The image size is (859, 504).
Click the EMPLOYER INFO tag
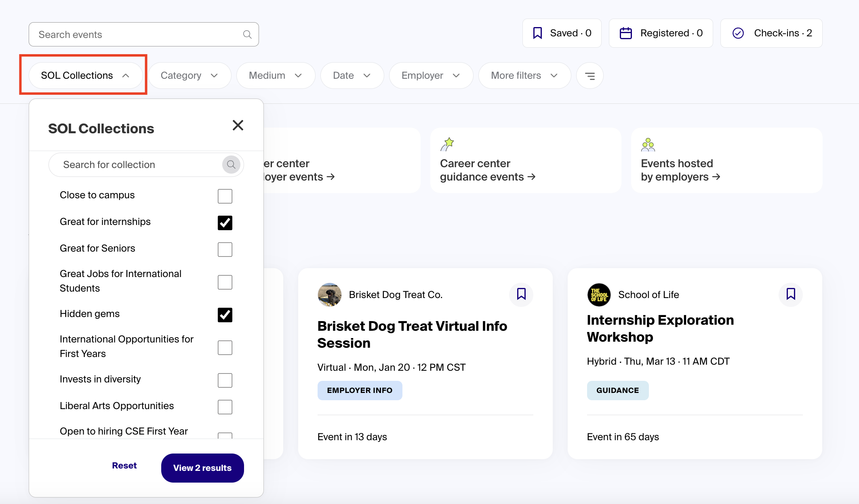360,391
